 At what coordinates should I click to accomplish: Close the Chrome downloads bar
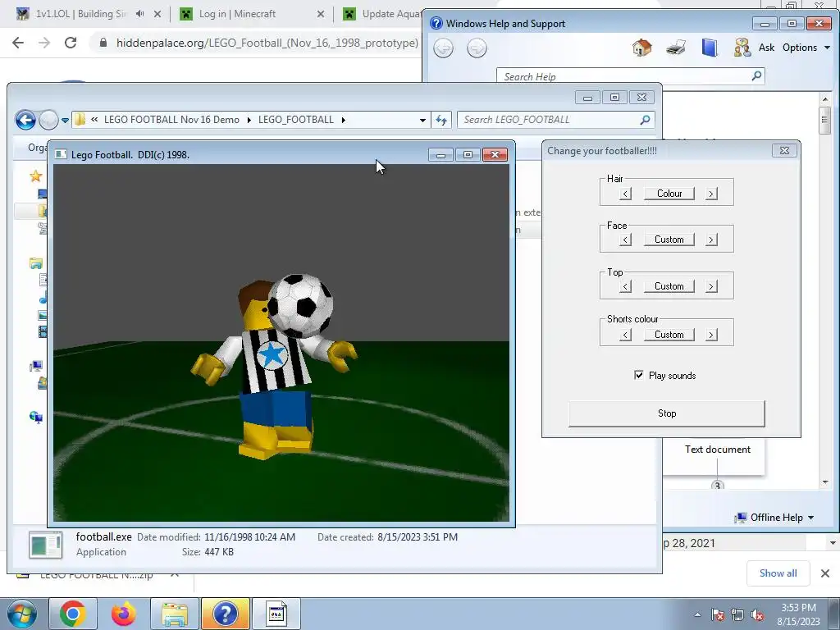click(x=825, y=573)
